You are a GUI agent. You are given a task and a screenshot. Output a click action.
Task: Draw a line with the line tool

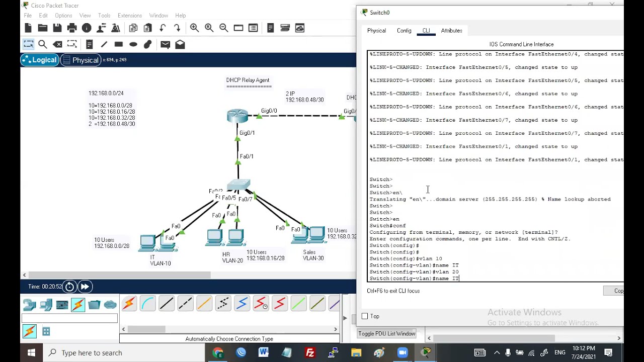pyautogui.click(x=104, y=45)
